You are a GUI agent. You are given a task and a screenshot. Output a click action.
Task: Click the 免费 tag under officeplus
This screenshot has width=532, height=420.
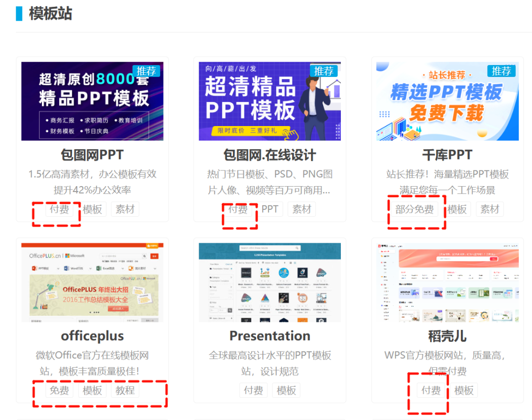(59, 390)
